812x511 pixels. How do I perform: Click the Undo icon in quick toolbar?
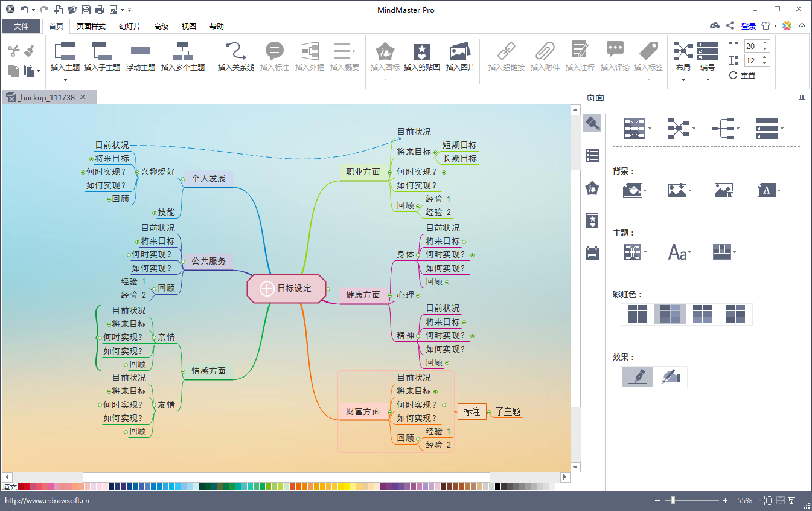pyautogui.click(x=24, y=10)
